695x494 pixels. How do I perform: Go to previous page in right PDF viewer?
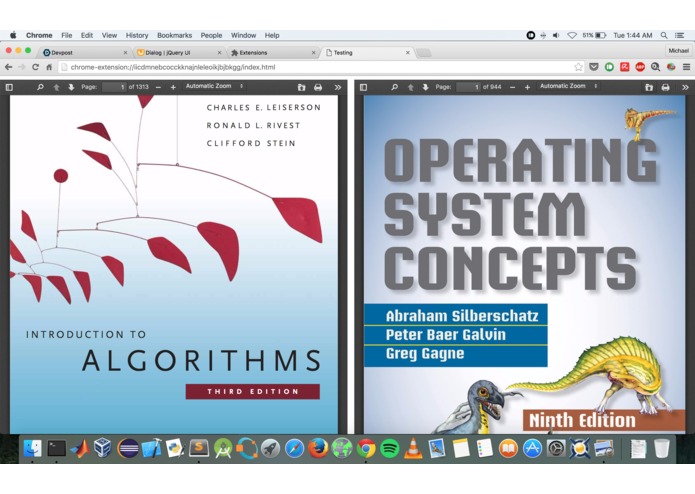(410, 87)
